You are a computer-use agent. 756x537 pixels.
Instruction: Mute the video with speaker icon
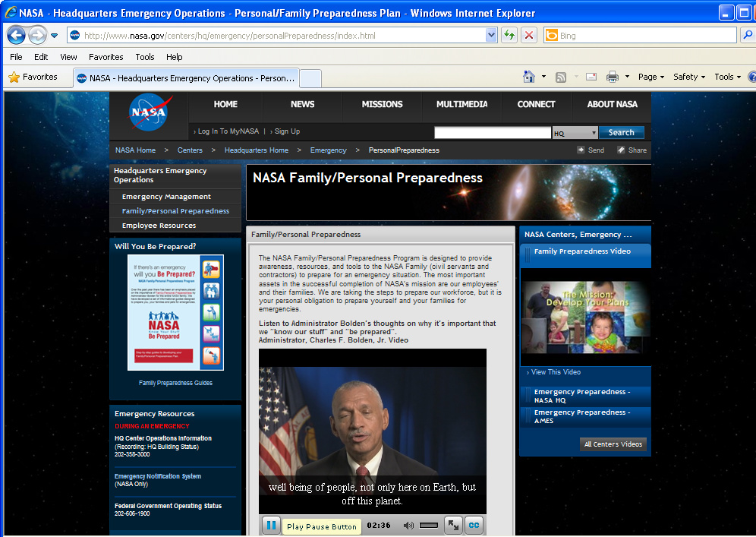pos(408,526)
